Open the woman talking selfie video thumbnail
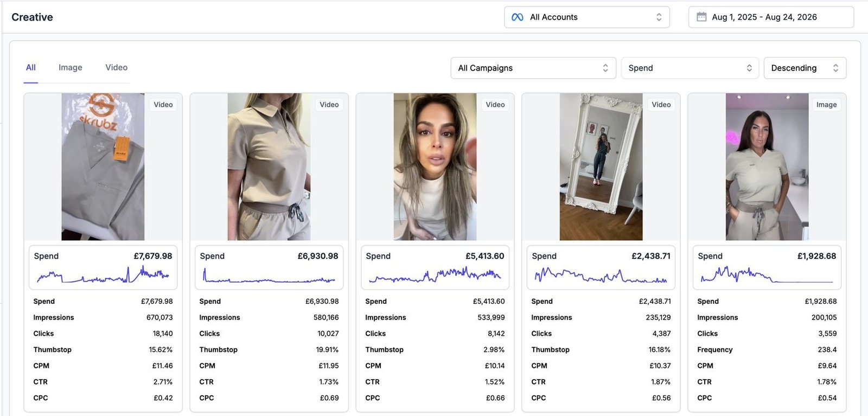 435,167
